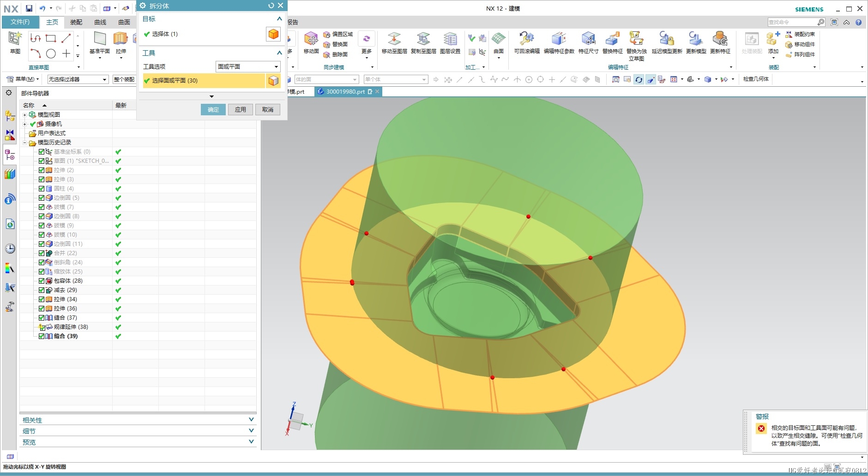This screenshot has width=868, height=476.
Task: Switch to Home (主页) ribbon tab
Action: tap(52, 22)
